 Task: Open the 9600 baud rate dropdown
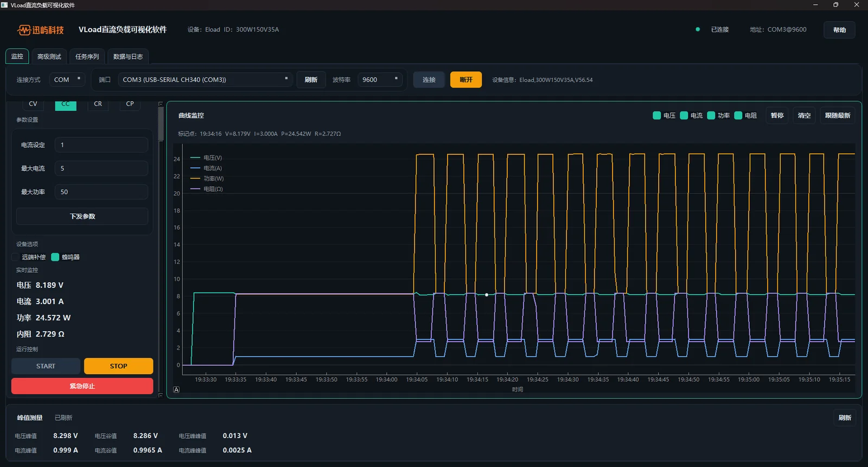pyautogui.click(x=380, y=79)
